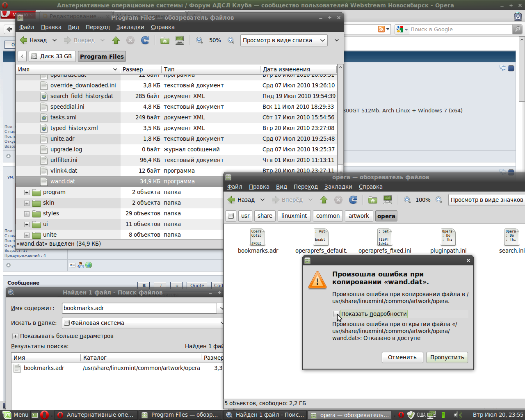Reload the opera folder window
The height and width of the screenshot is (420, 525).
[353, 200]
